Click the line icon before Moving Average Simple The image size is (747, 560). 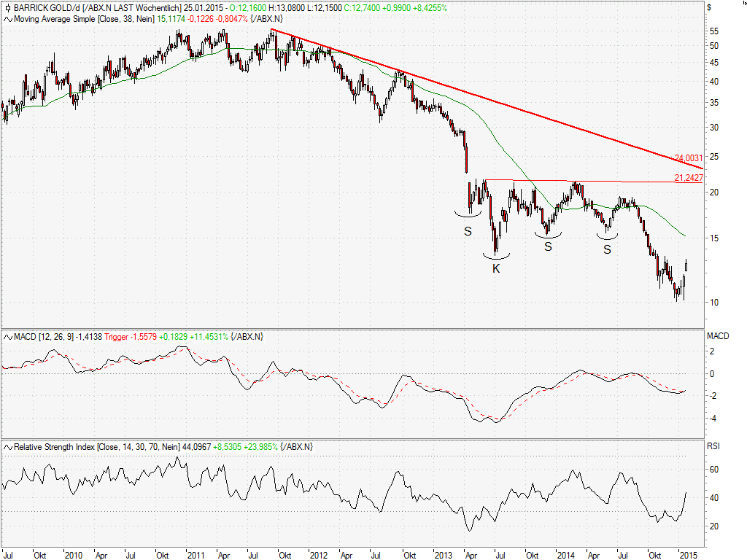tap(7, 19)
